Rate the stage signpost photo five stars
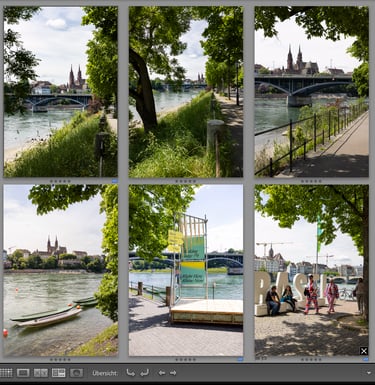This screenshot has width=375, height=385. (x=194, y=360)
